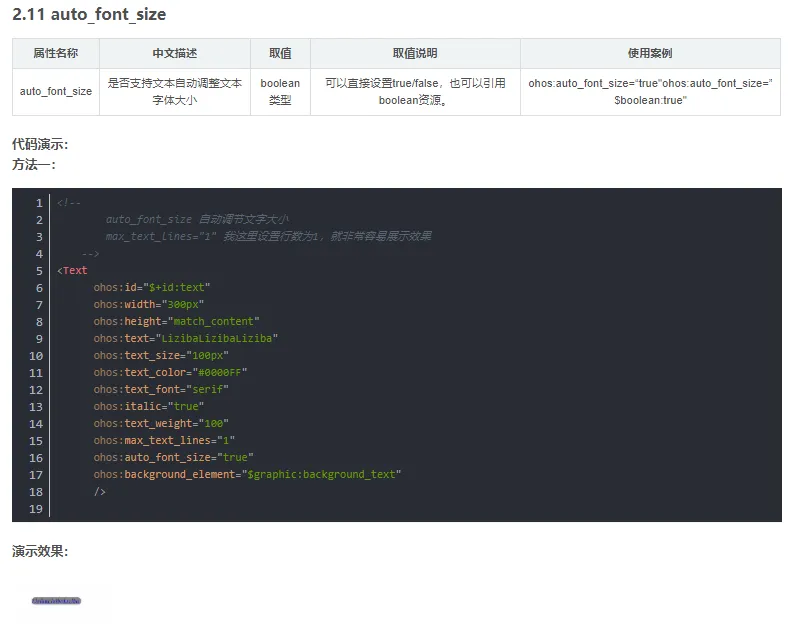This screenshot has width=795, height=628.
Task: Click the cell "是否支持文本自动调整文本字体大小"
Action: 175,92
